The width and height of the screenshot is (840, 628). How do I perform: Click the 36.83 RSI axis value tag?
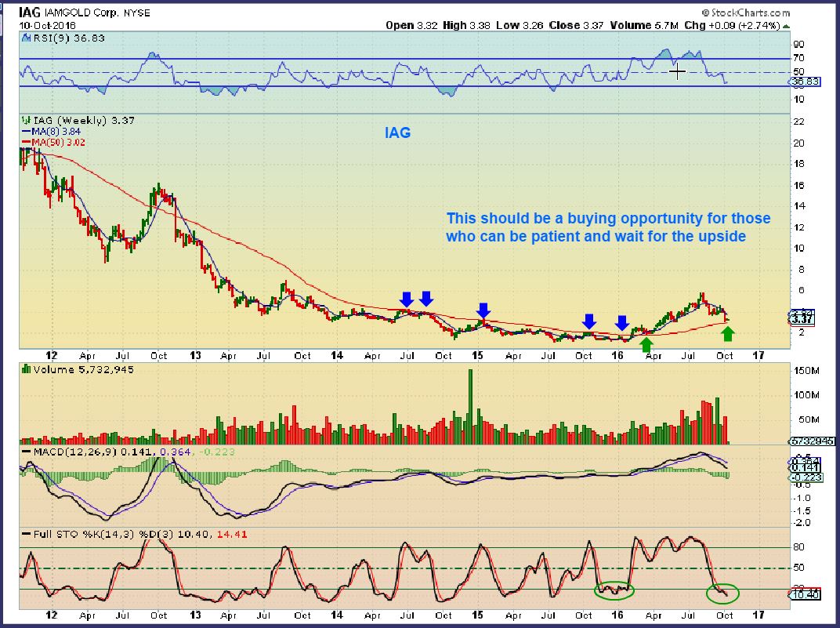click(804, 82)
